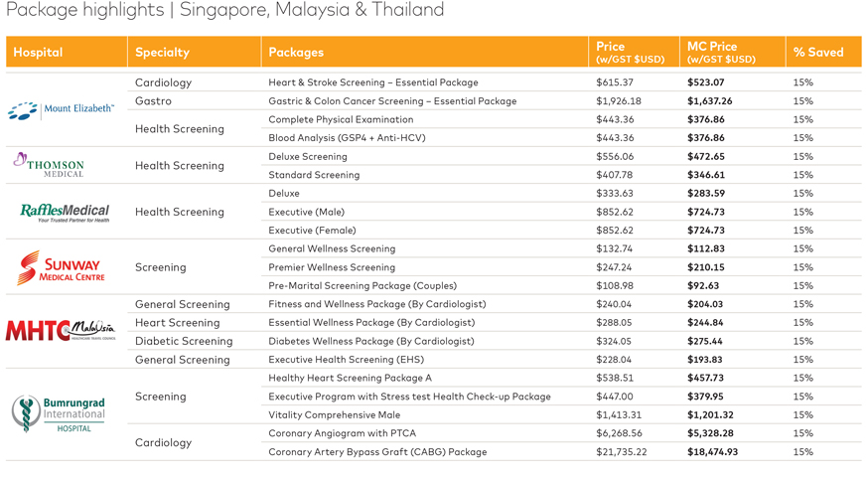
Task: Click the Hospital column header
Action: pos(38,52)
